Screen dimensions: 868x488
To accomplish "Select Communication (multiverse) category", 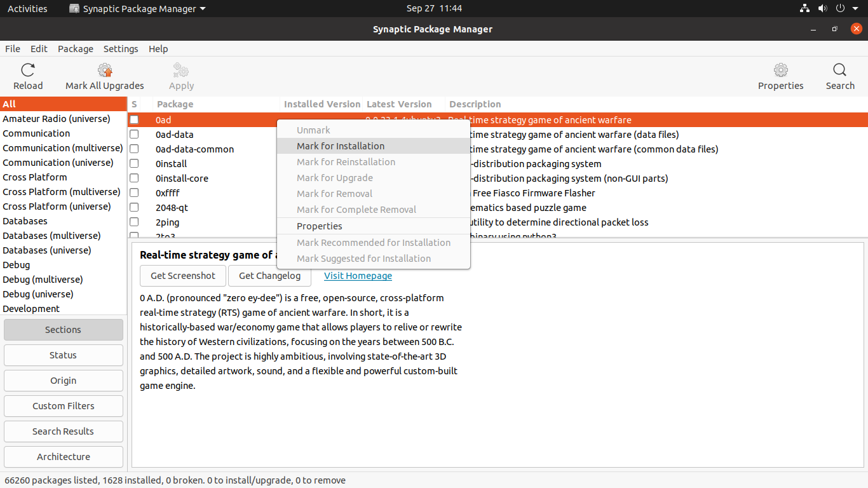I will point(64,148).
